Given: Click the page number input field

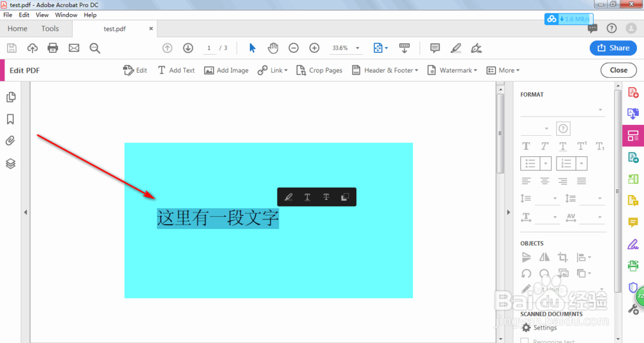Looking at the screenshot, I should (209, 48).
